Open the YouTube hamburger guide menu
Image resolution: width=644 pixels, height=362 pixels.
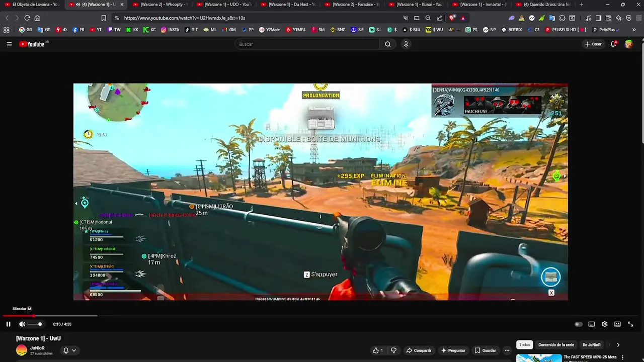click(9, 44)
